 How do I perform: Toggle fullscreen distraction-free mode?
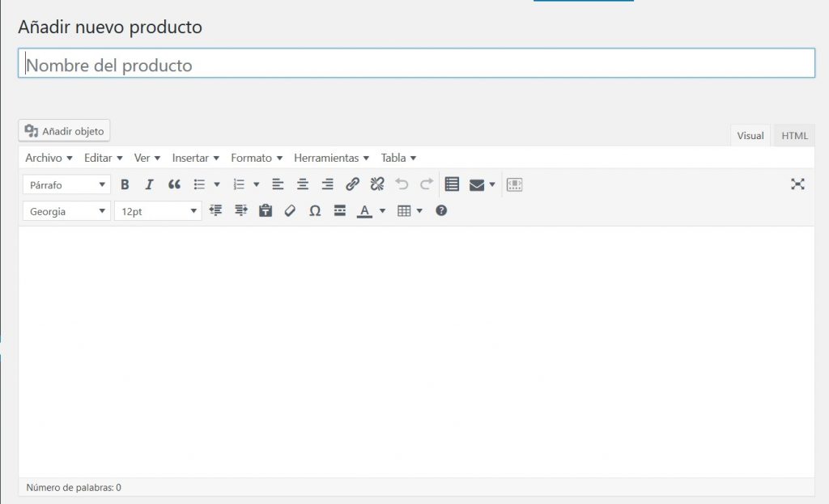pyautogui.click(x=797, y=184)
